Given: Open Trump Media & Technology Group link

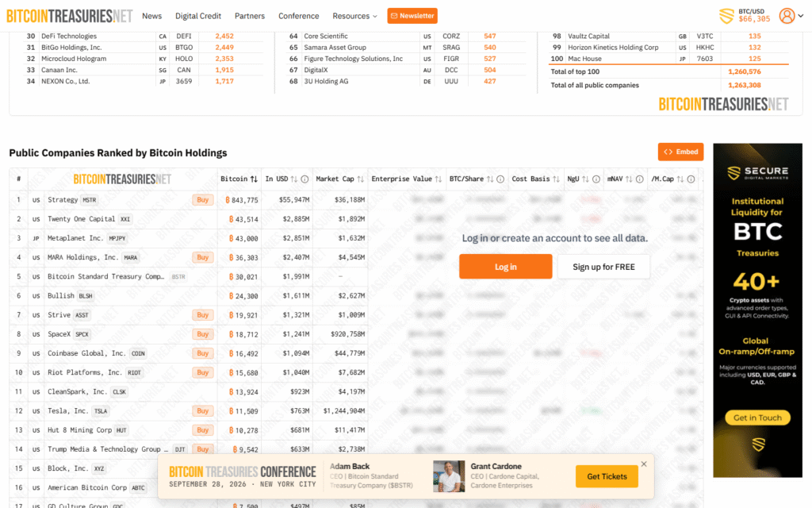Looking at the screenshot, I should pyautogui.click(x=108, y=449).
